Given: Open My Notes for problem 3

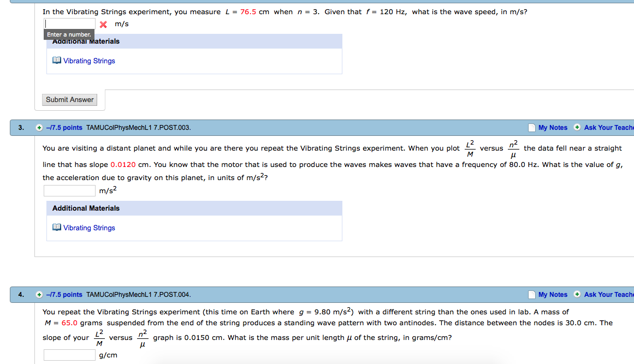Looking at the screenshot, I should 552,127.
